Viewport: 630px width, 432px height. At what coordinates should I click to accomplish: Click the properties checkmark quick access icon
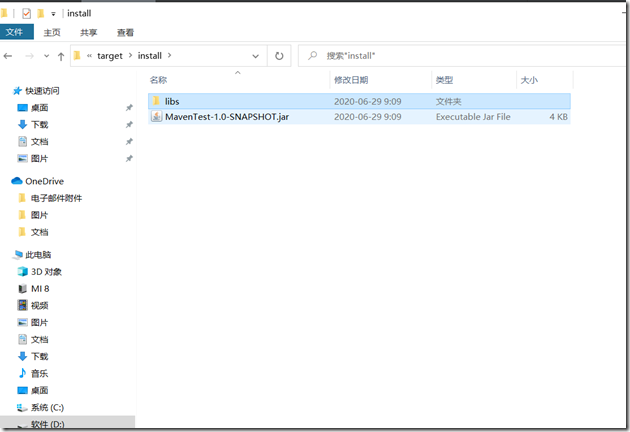click(26, 14)
